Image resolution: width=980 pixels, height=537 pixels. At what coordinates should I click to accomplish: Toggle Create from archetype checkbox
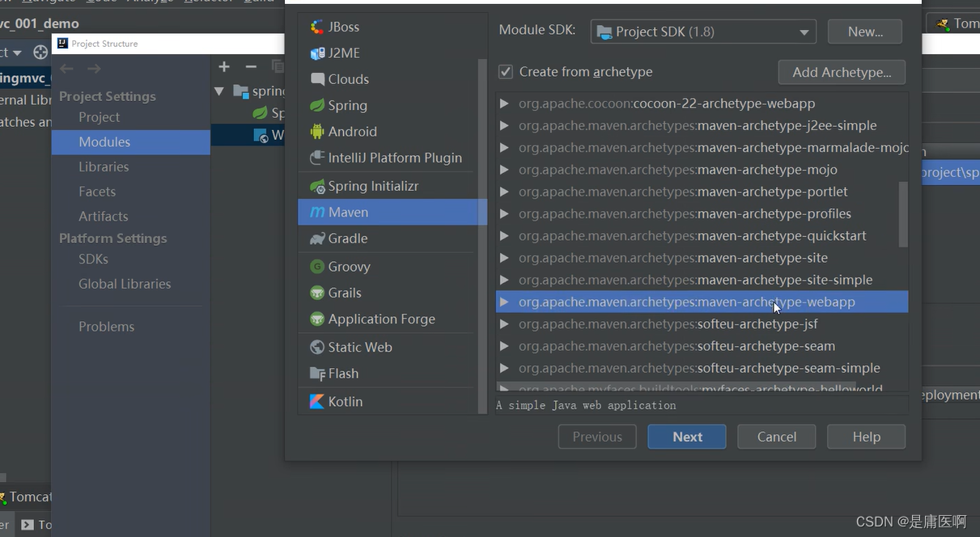tap(506, 72)
